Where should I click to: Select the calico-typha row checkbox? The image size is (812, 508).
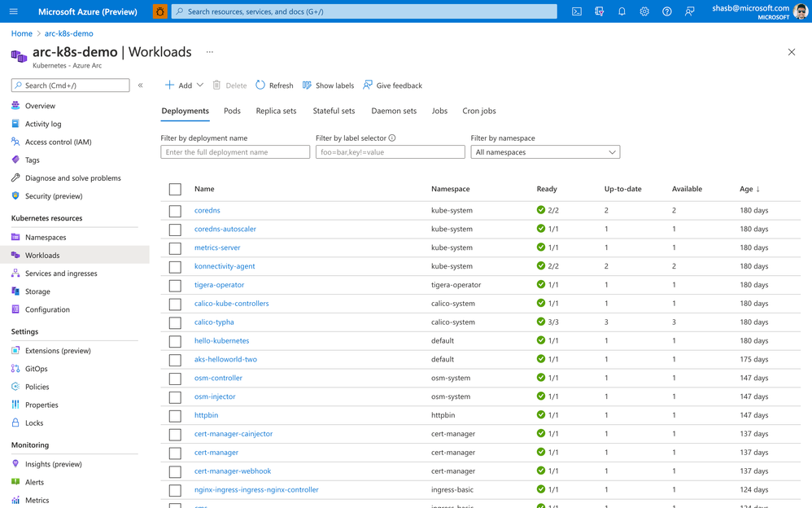(x=175, y=323)
